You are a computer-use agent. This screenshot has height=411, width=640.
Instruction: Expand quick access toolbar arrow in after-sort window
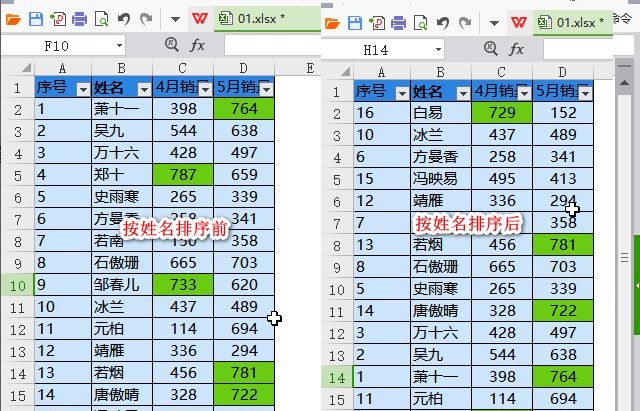492,21
